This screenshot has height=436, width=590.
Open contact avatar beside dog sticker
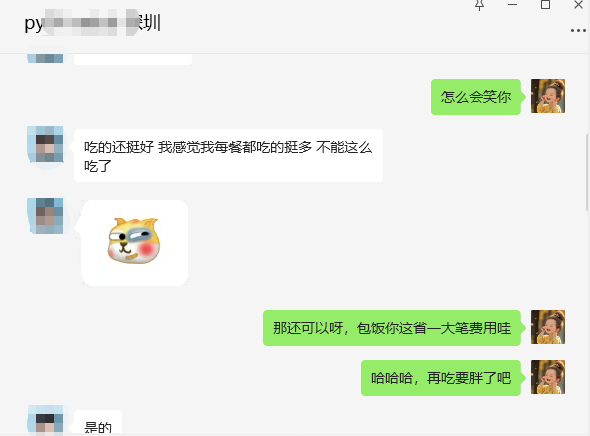45,216
